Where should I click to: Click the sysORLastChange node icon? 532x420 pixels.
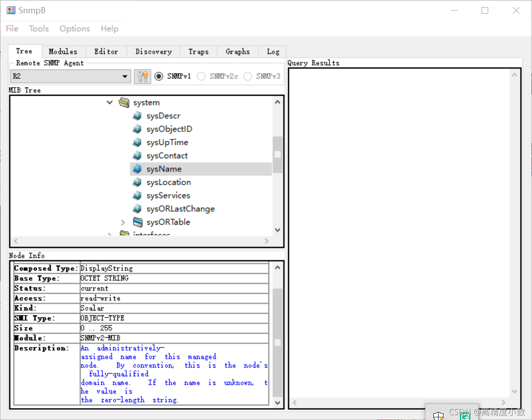[137, 209]
